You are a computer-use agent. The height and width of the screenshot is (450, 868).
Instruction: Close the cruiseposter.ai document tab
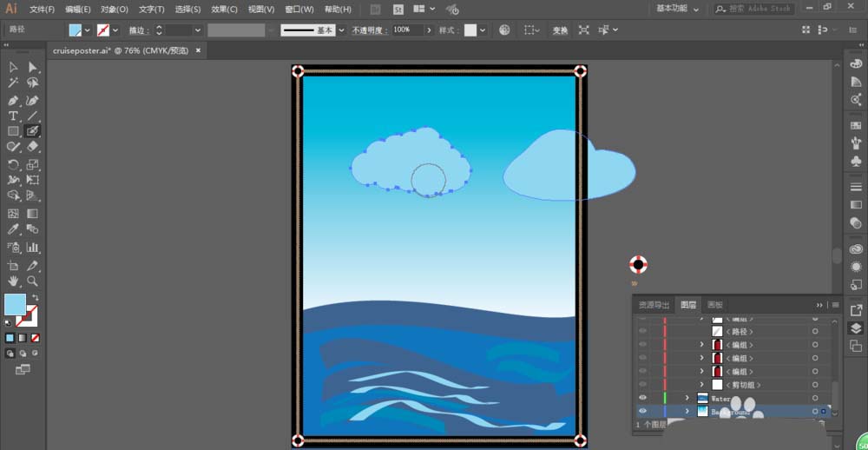click(x=198, y=50)
